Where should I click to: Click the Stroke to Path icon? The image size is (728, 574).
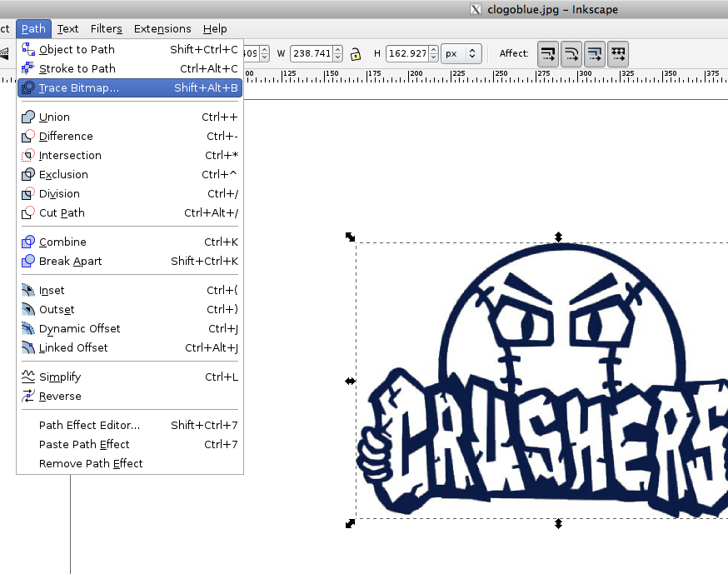pyautogui.click(x=27, y=68)
